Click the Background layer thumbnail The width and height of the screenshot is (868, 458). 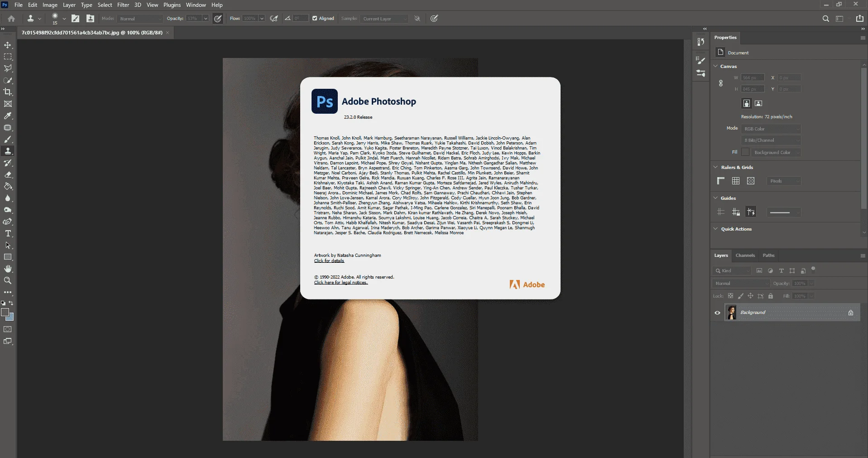tap(731, 313)
